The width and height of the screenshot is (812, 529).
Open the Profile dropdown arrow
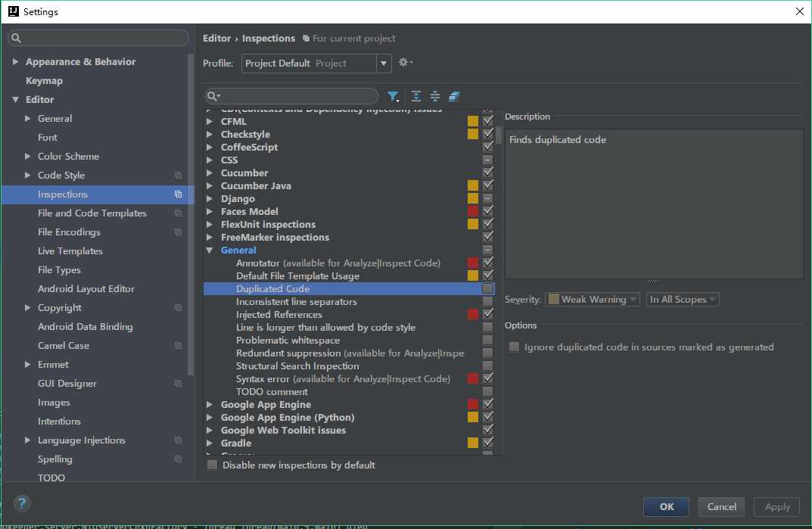tap(383, 64)
